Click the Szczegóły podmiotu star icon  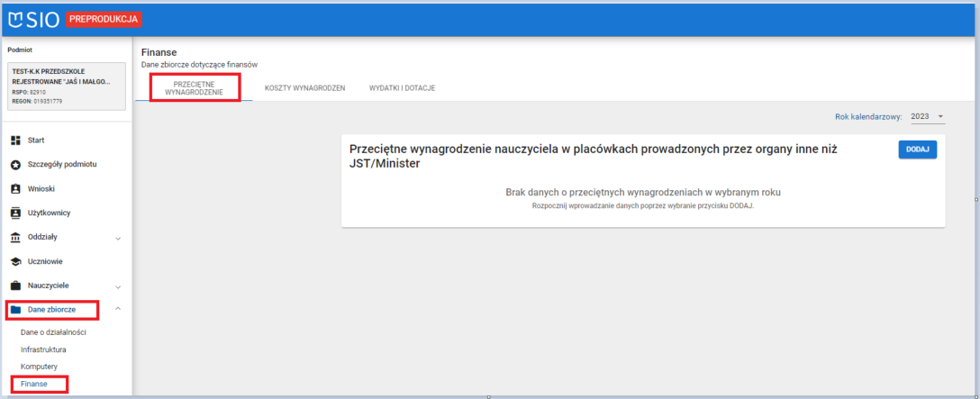point(17,165)
